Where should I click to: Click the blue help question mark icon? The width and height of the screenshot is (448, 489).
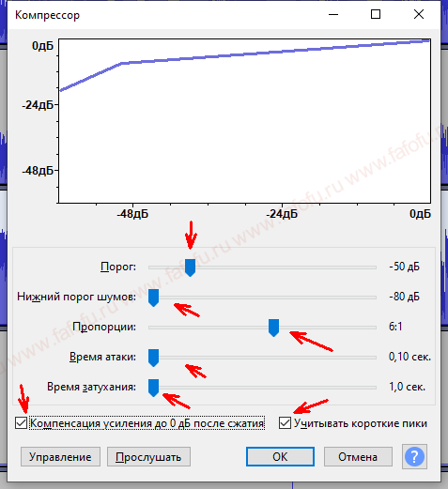[x=414, y=457]
